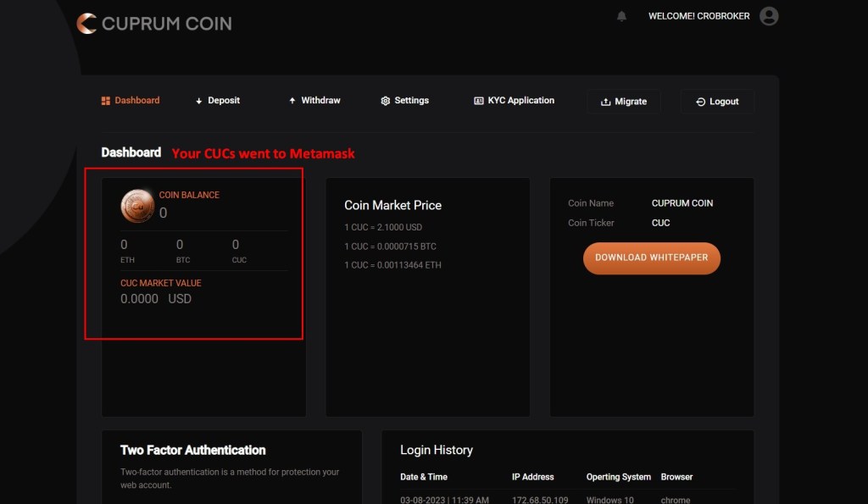
Task: Click the KYC Application ID card icon
Action: [x=479, y=101]
